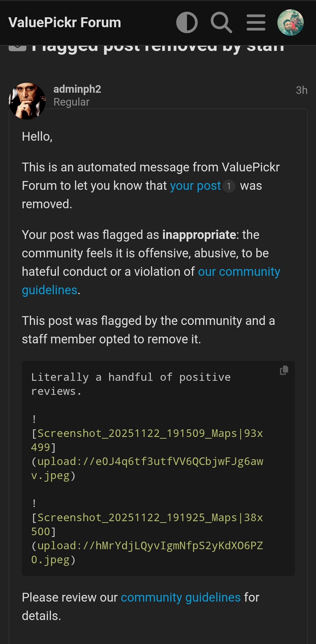Click the "Flagged post removed by staff" title
This screenshot has height=644, width=316.
pos(158,48)
